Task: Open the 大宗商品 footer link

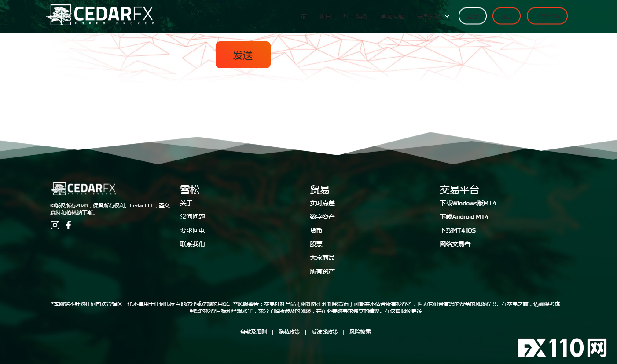Action: [322, 258]
